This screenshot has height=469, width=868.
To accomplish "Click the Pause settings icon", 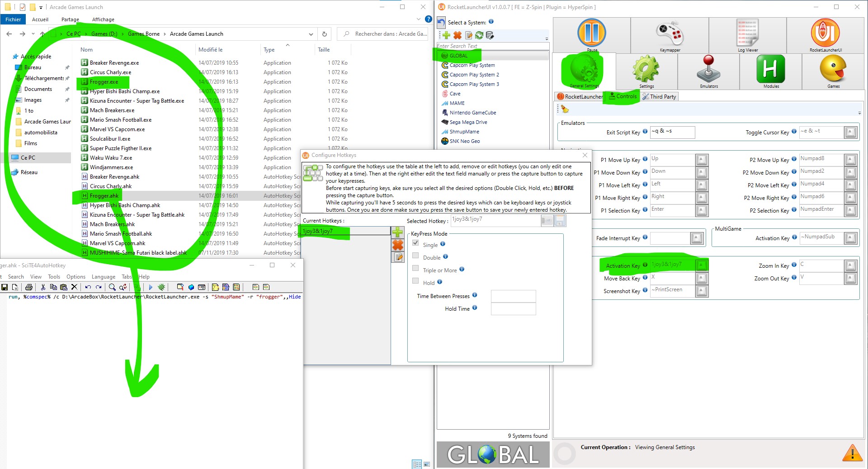I will tap(592, 34).
